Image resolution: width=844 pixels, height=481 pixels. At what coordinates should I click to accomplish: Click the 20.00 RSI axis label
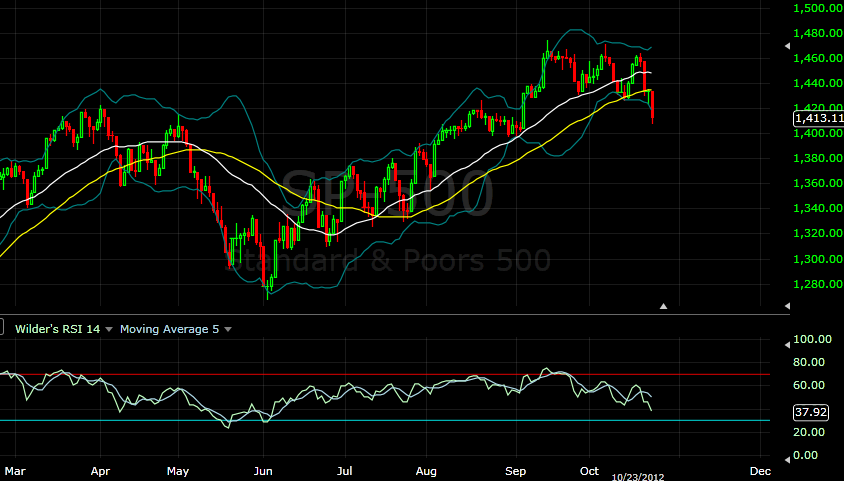tap(809, 432)
